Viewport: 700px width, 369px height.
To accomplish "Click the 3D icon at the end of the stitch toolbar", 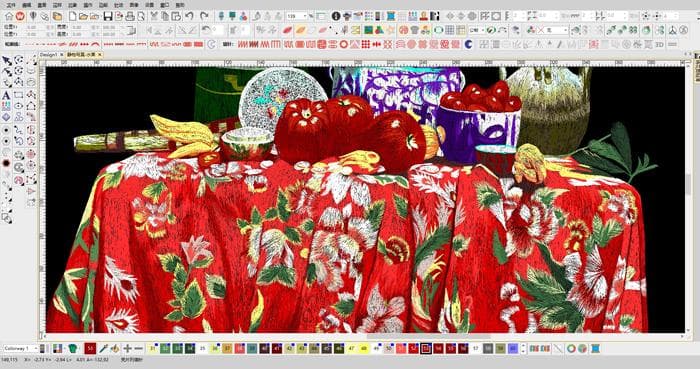I will 659,45.
